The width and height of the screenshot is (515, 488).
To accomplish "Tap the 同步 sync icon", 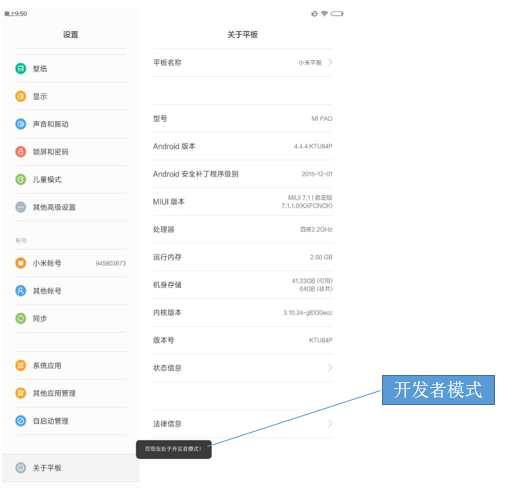I will click(21, 318).
